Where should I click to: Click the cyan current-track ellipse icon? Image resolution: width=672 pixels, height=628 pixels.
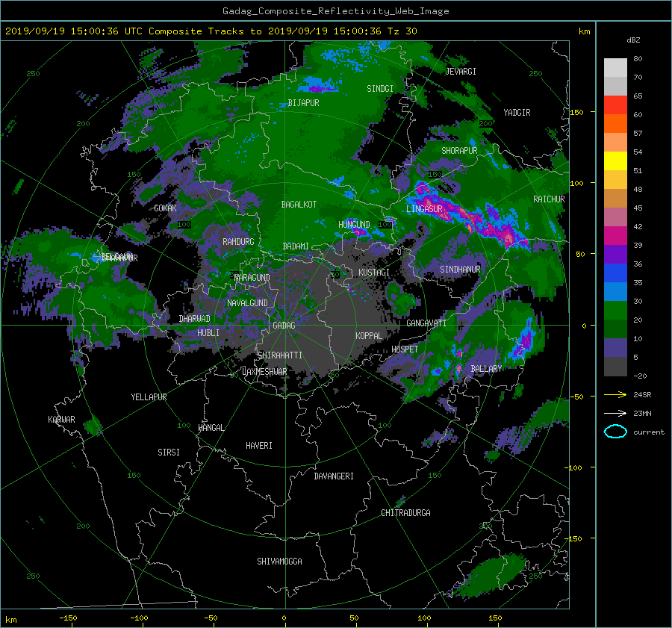(615, 432)
